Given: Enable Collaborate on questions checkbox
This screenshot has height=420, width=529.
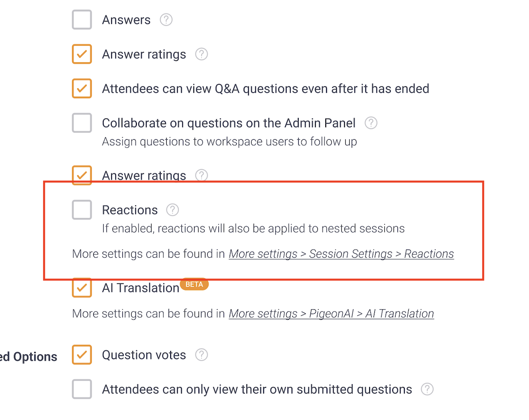Looking at the screenshot, I should click(x=82, y=123).
